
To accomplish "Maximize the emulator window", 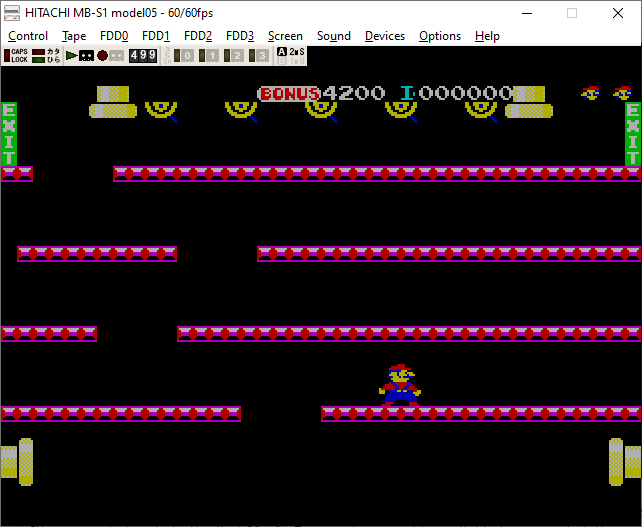I will click(x=572, y=13).
